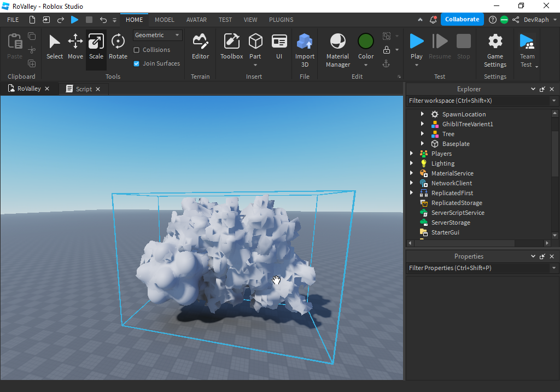Insert a new Part
Image resolution: width=560 pixels, height=392 pixels.
255,45
